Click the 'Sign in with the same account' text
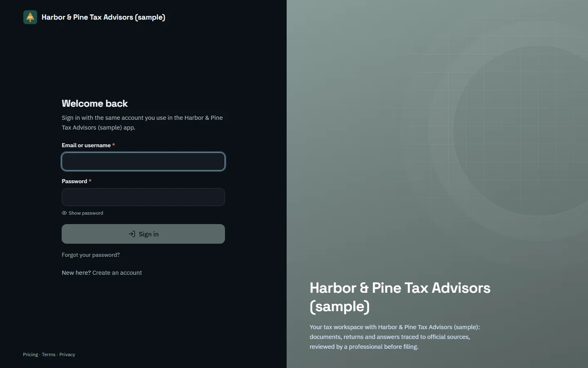The width and height of the screenshot is (588, 368). point(142,123)
